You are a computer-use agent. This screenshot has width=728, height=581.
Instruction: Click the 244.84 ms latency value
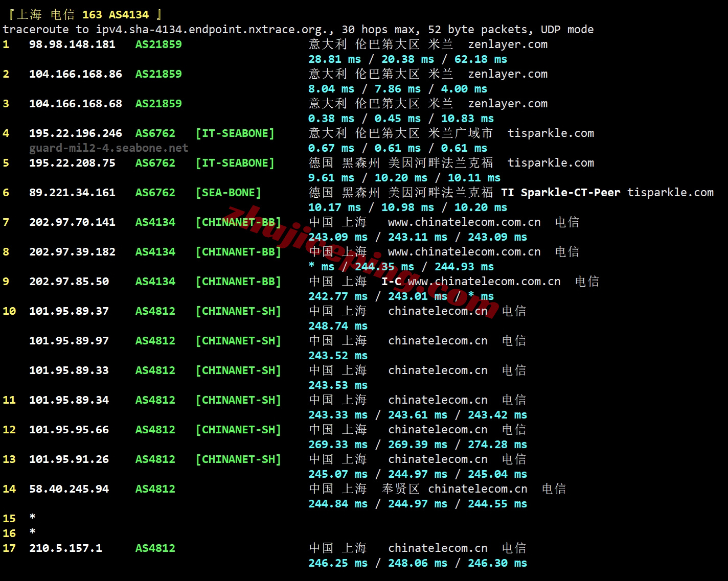click(x=338, y=504)
